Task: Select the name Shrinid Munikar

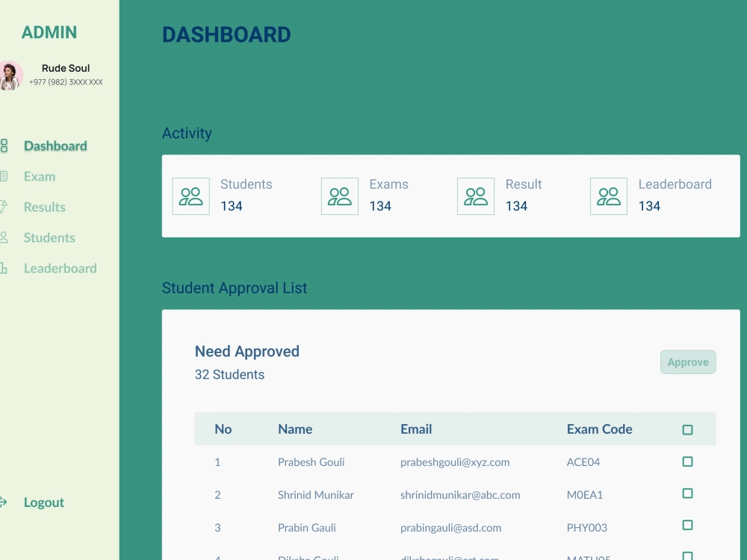Action: [316, 495]
